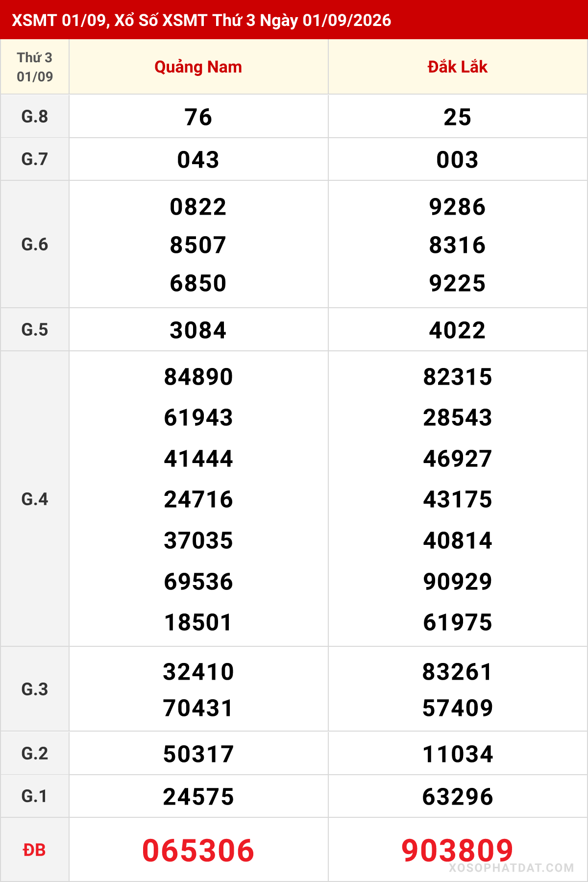Click Quảng Nam G.1 number 24575
Image resolution: width=588 pixels, height=882 pixels.
pyautogui.click(x=198, y=797)
